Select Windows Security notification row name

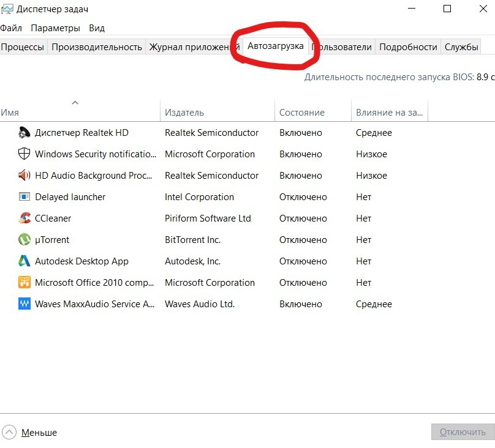[x=96, y=154]
